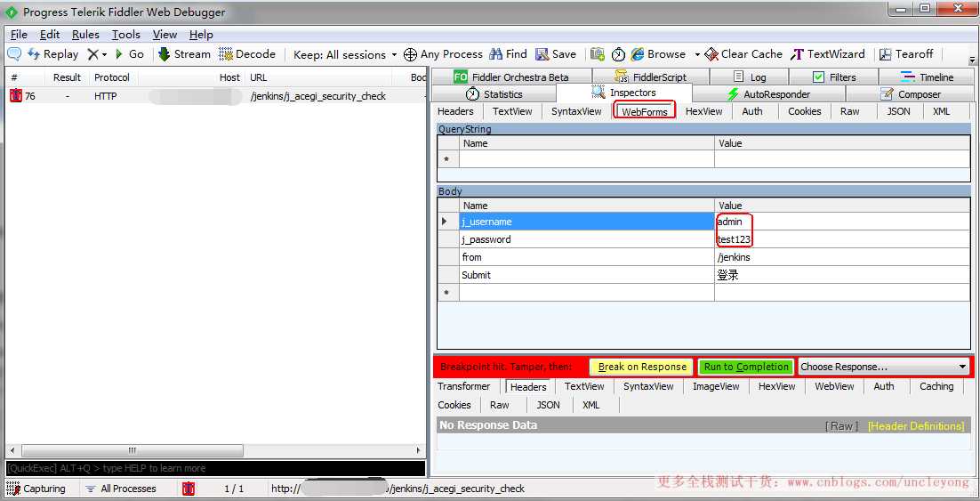Viewport: 980px width, 501px height.
Task: Click the timer stopwatch icon
Action: [x=618, y=55]
